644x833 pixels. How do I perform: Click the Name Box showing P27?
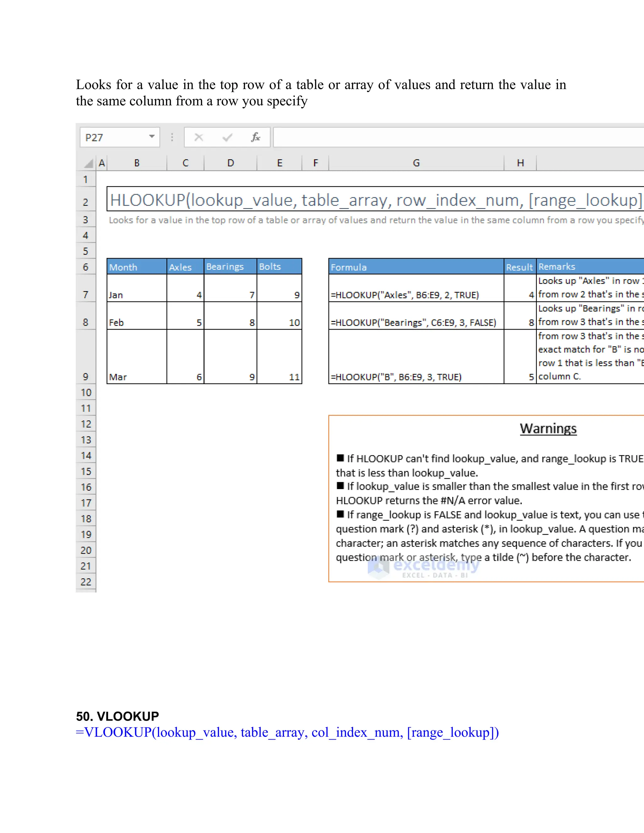click(x=119, y=137)
